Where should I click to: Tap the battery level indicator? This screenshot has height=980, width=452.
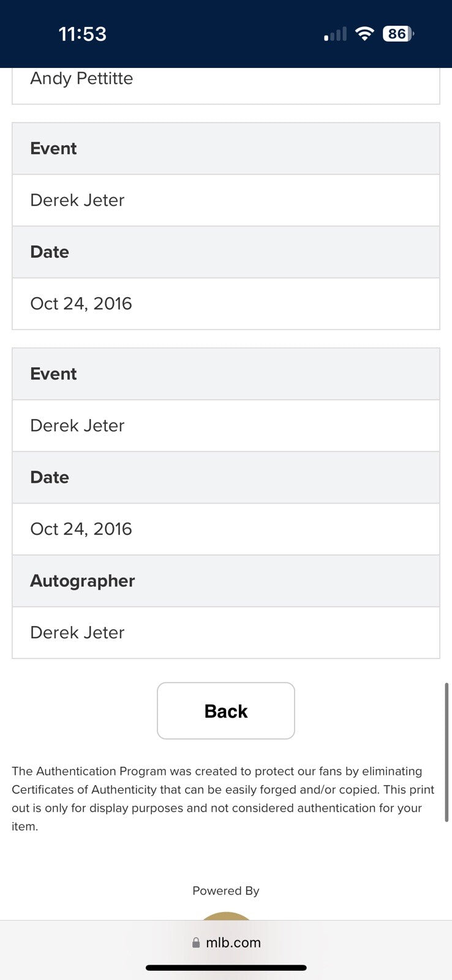[397, 34]
